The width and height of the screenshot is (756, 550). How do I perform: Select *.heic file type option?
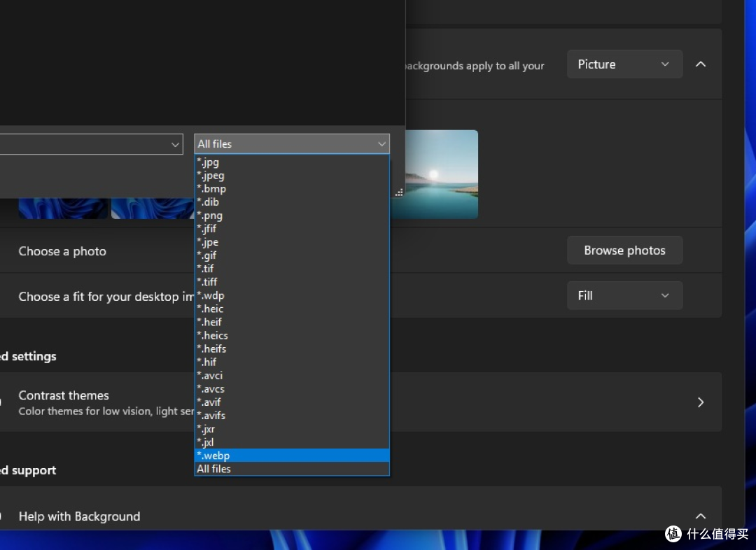coord(292,309)
